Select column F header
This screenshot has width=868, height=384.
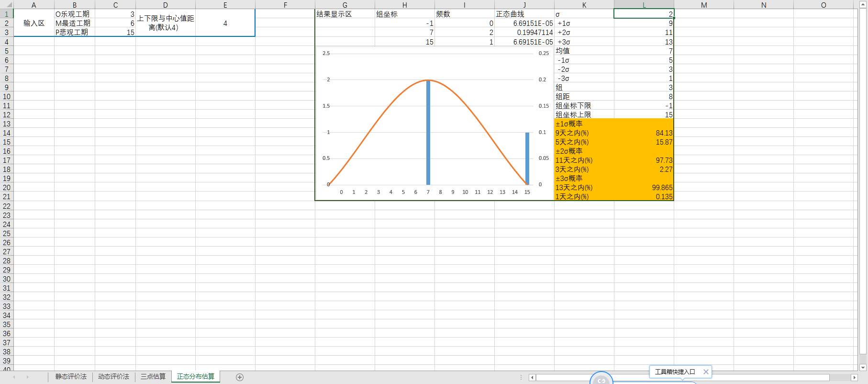[x=285, y=5]
